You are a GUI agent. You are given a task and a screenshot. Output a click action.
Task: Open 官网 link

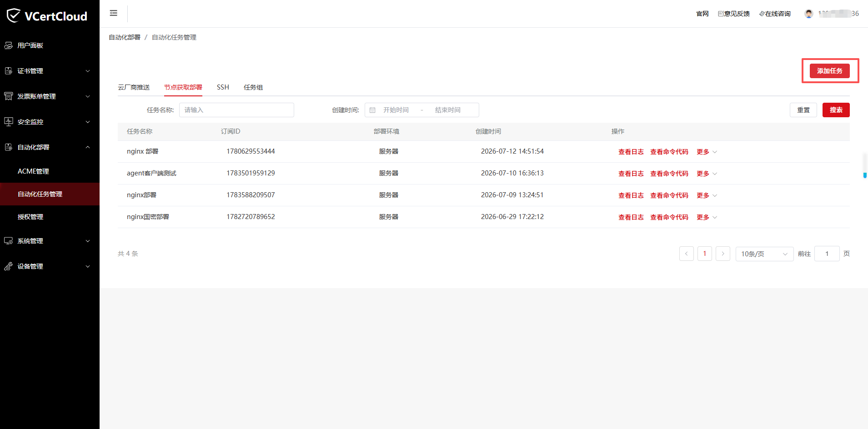click(702, 14)
